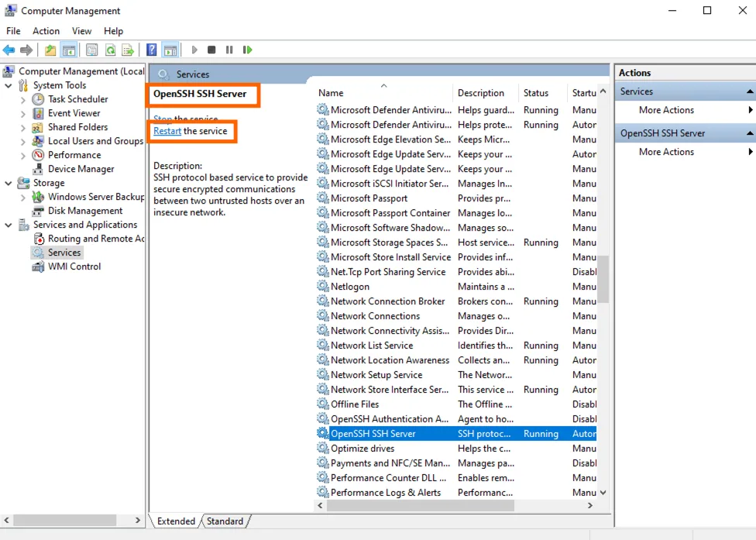Expand the Shared Folders node arrow

(x=22, y=128)
